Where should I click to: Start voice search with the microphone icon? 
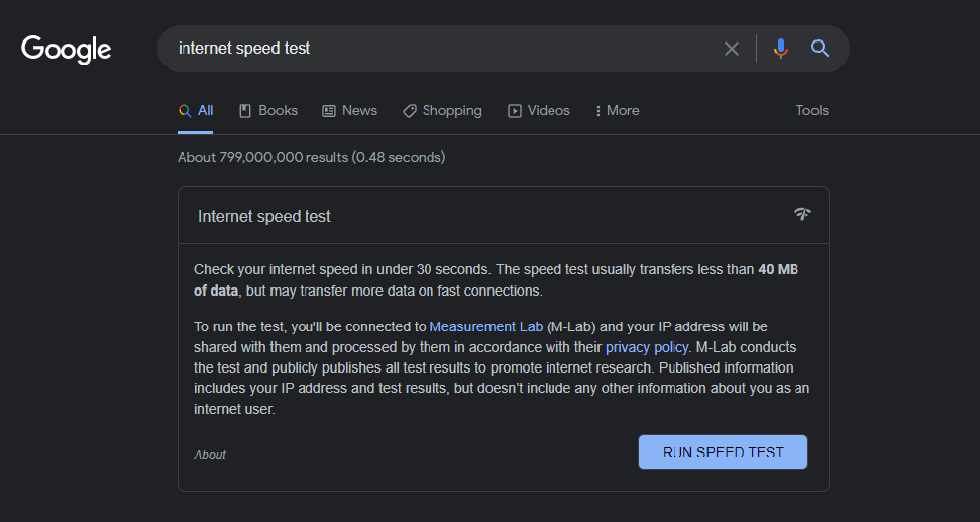coord(781,49)
